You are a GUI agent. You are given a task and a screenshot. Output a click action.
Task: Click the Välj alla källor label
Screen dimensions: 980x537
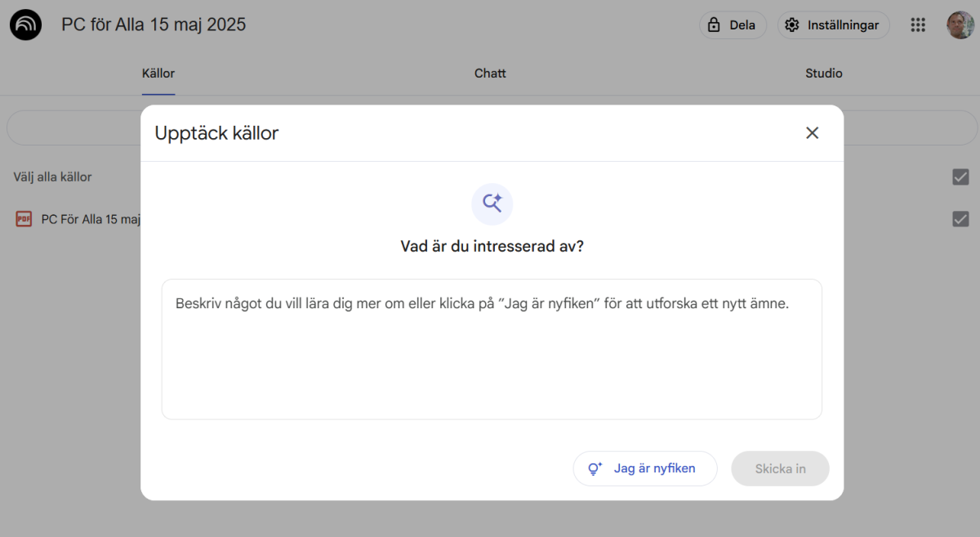52,177
